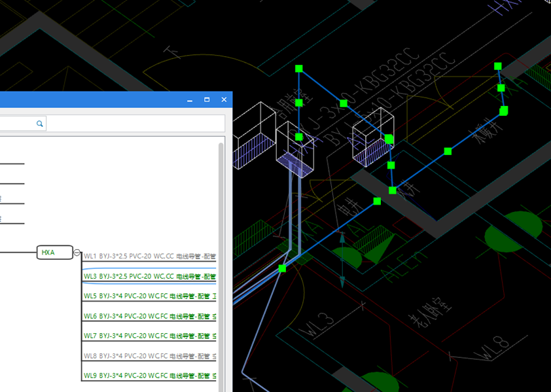Close the system diagram panel window
The height and width of the screenshot is (392, 551).
(x=224, y=100)
